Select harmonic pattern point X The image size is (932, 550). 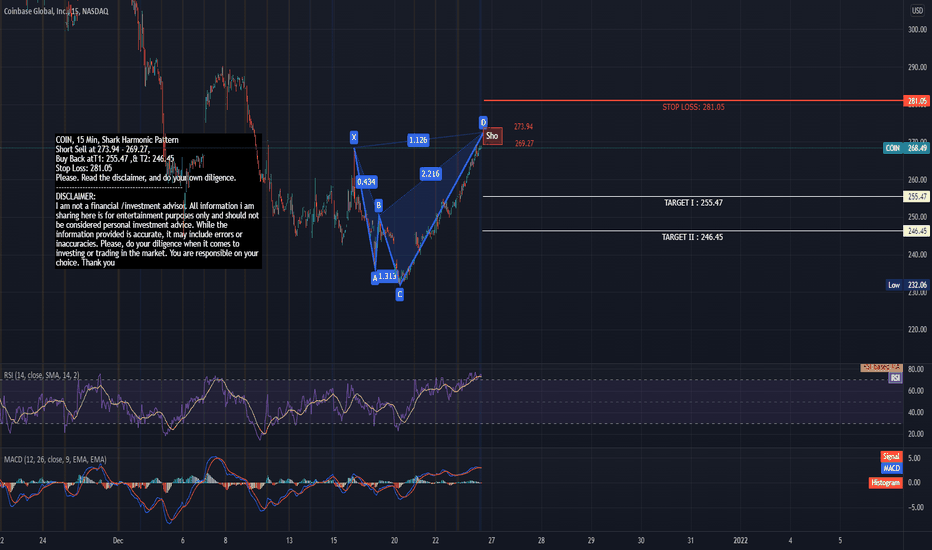tap(354, 138)
